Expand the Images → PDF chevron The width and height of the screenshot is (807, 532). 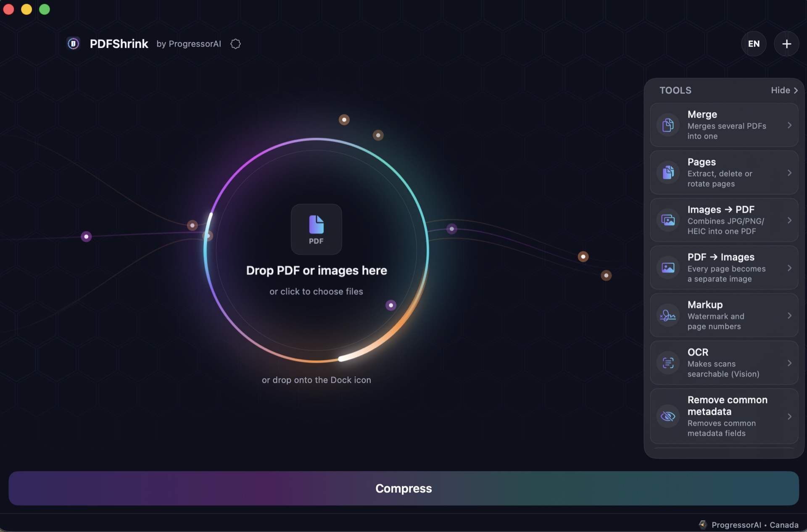789,220
